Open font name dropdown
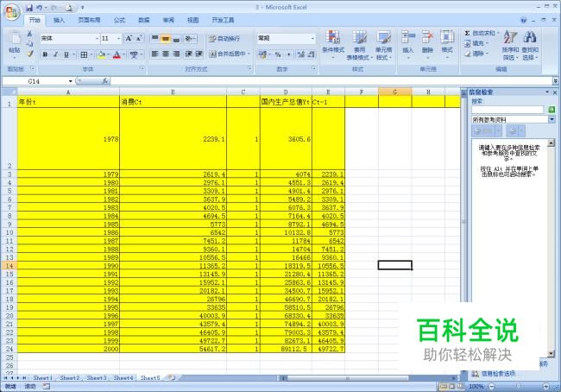Viewport: 561px width, 392px height. pos(97,38)
